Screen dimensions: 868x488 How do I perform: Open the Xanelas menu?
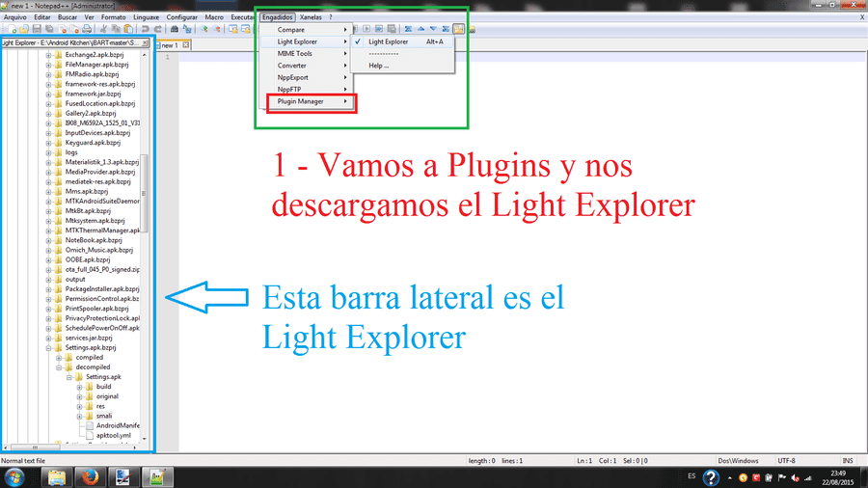click(x=311, y=17)
